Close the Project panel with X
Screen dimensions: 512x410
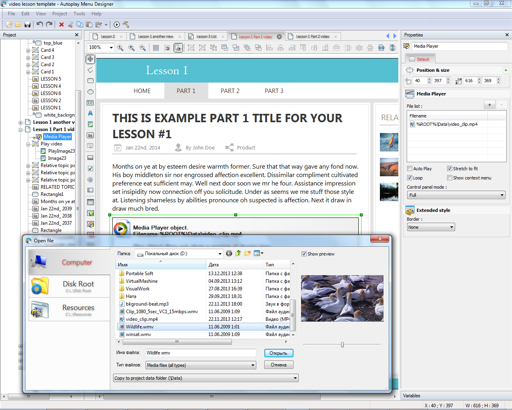[x=77, y=35]
